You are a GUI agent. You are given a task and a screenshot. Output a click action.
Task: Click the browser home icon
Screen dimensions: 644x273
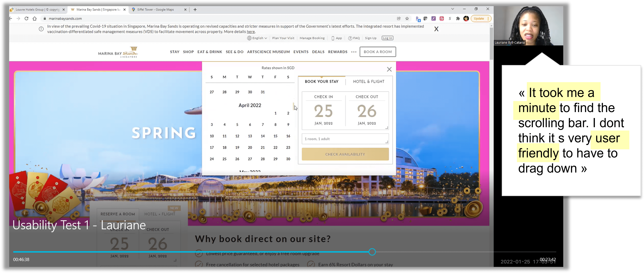(35, 18)
